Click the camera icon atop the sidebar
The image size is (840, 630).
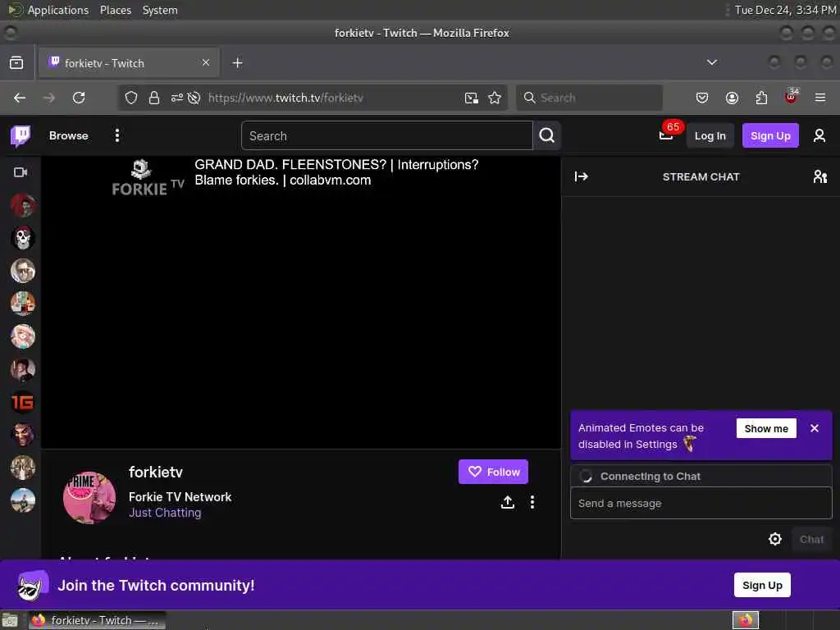pyautogui.click(x=21, y=172)
